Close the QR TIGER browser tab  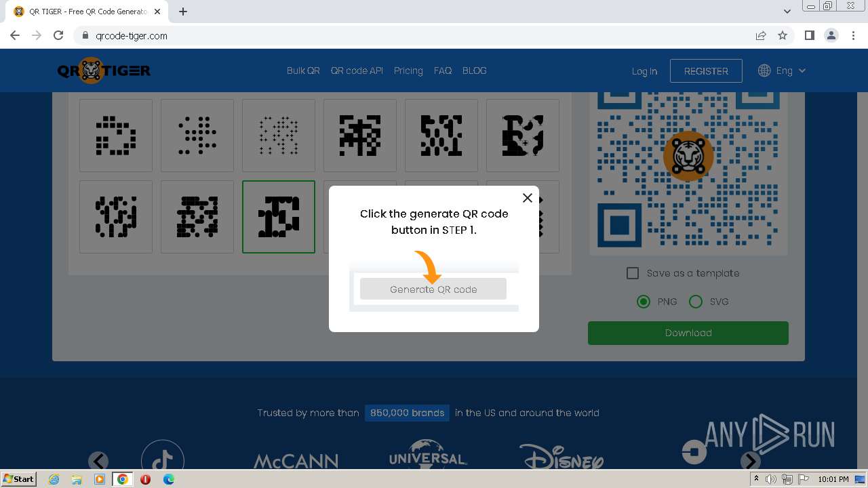coord(158,12)
